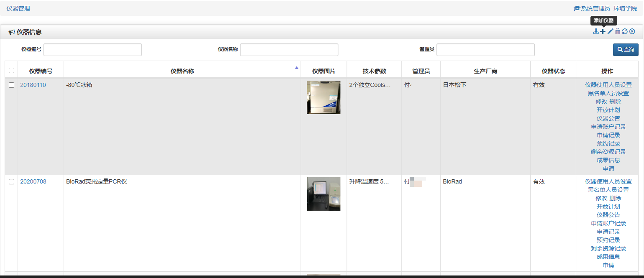Click the megaphone icon beside 仪器信息
Viewport: 644px width, 278px height.
coord(11,32)
